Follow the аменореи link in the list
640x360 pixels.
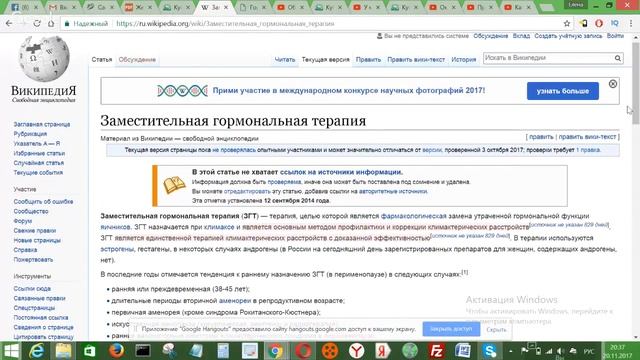(x=235, y=301)
